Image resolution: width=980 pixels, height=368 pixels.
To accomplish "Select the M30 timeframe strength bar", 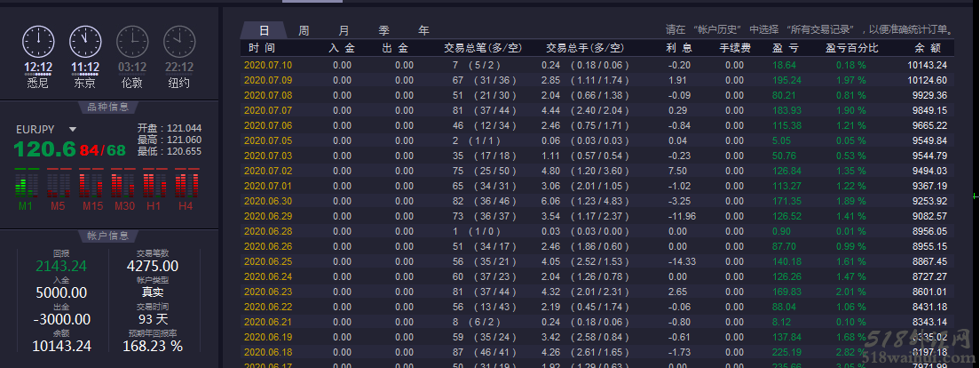I will pos(124,185).
